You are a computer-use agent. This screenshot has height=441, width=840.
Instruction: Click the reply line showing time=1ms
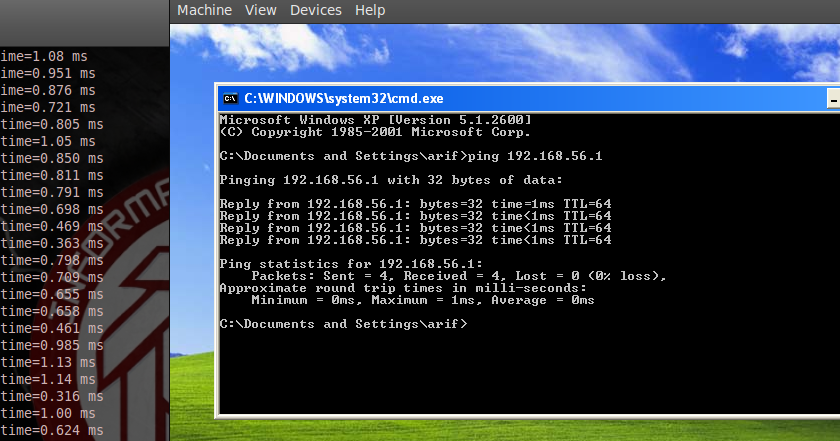point(415,204)
